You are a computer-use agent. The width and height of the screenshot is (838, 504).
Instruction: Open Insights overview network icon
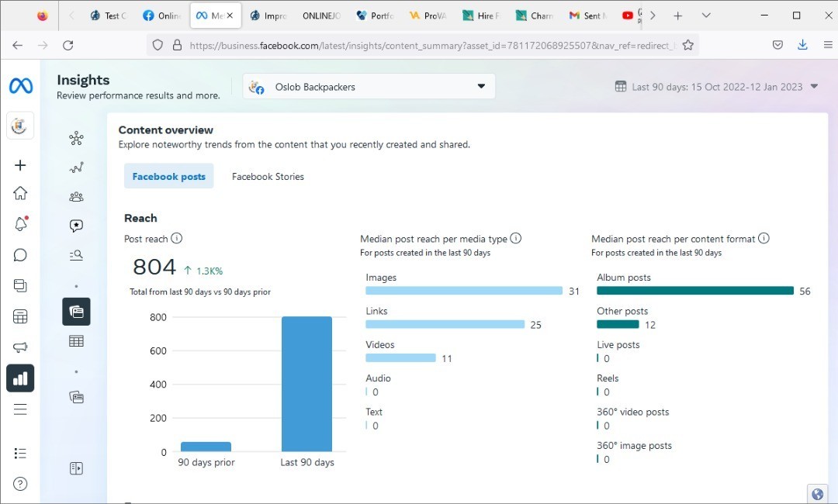click(76, 138)
